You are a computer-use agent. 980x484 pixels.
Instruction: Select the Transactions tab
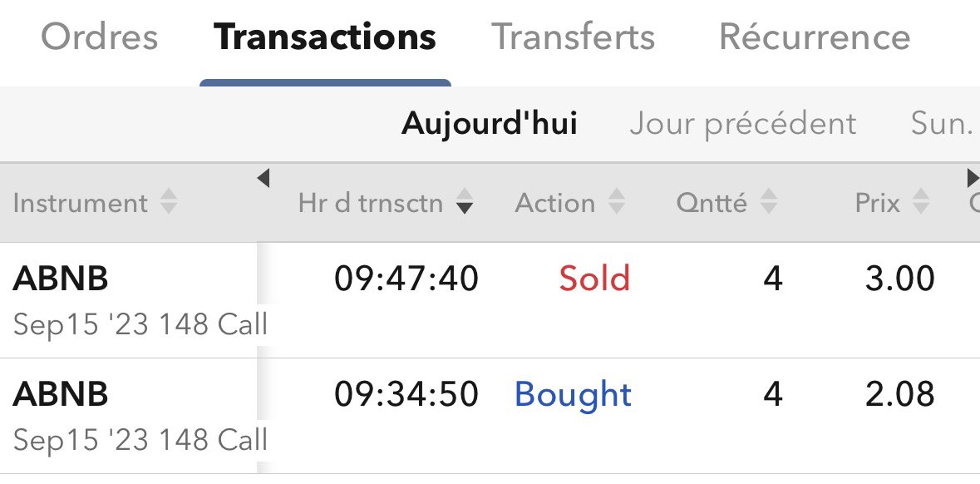pyautogui.click(x=325, y=37)
